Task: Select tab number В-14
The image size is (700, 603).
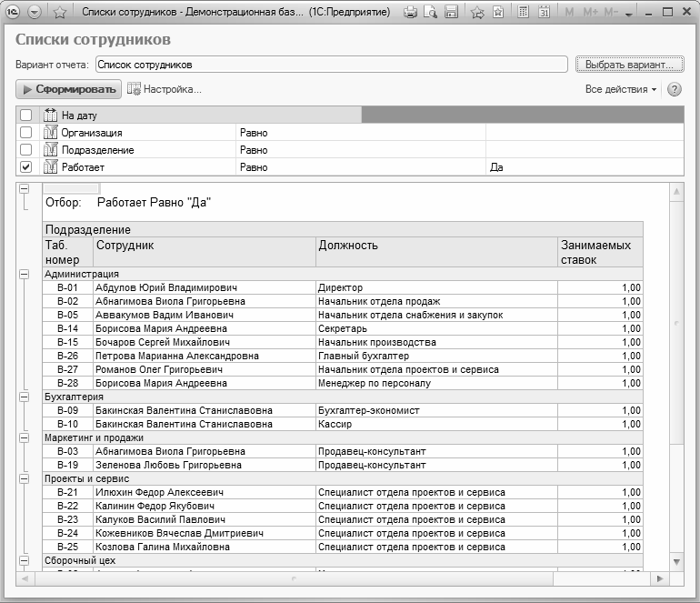Action: point(68,328)
